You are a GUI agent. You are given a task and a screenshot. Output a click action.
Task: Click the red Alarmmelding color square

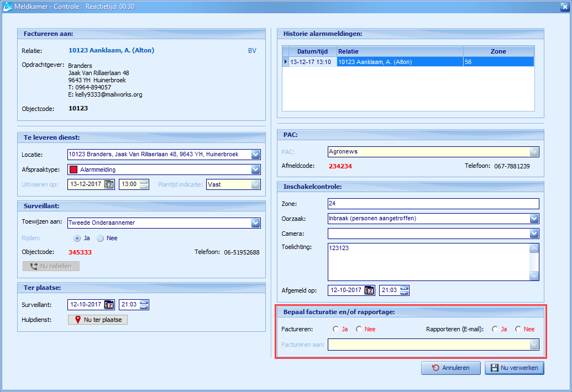coord(74,169)
